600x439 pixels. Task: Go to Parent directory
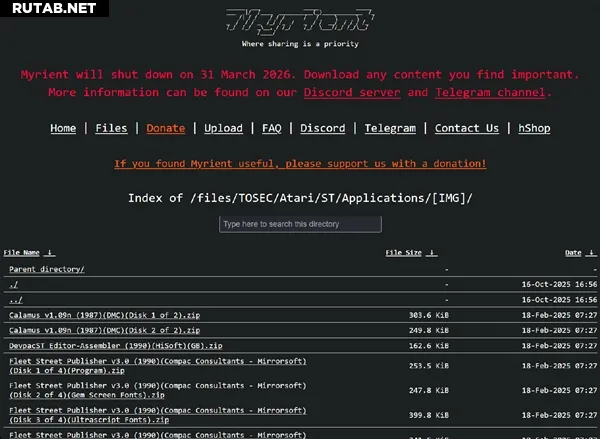47,269
